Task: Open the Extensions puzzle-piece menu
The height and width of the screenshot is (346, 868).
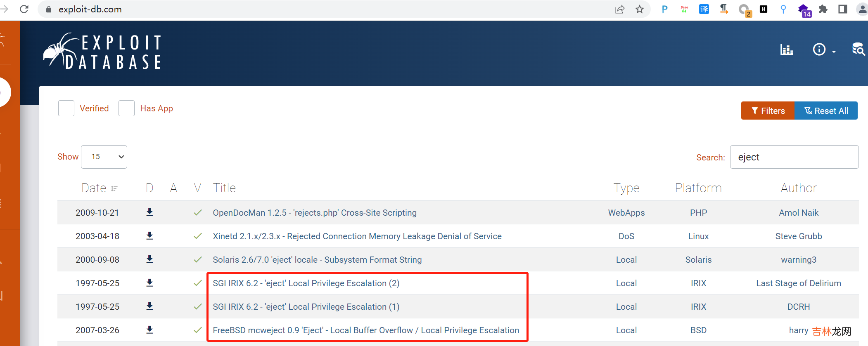Action: pyautogui.click(x=823, y=9)
